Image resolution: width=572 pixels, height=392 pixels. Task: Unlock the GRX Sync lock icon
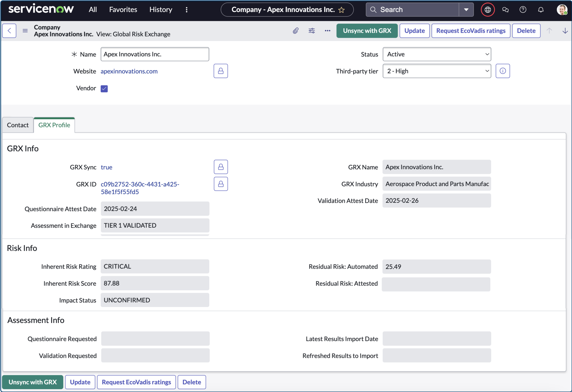pyautogui.click(x=221, y=167)
